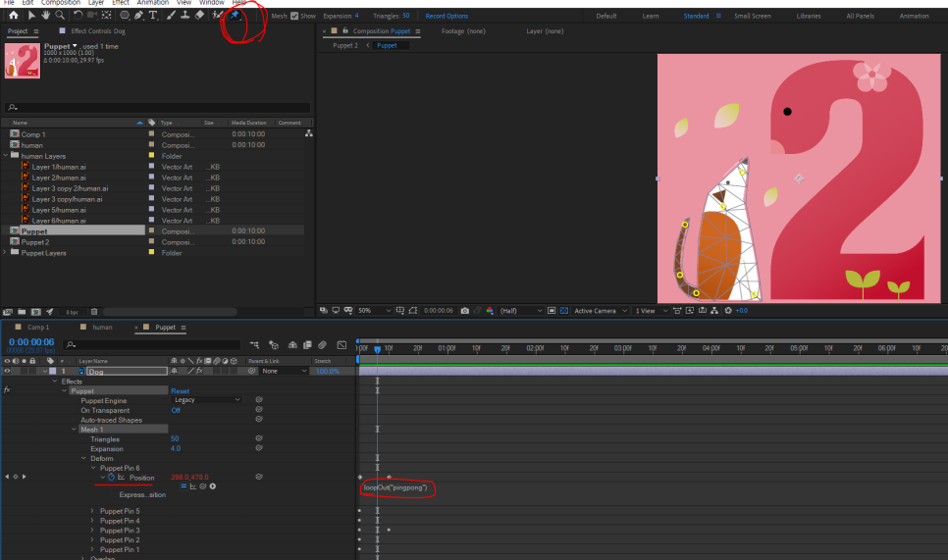Expand Puppet Pin 5 properties
Screen dimensions: 948x560
click(x=92, y=511)
